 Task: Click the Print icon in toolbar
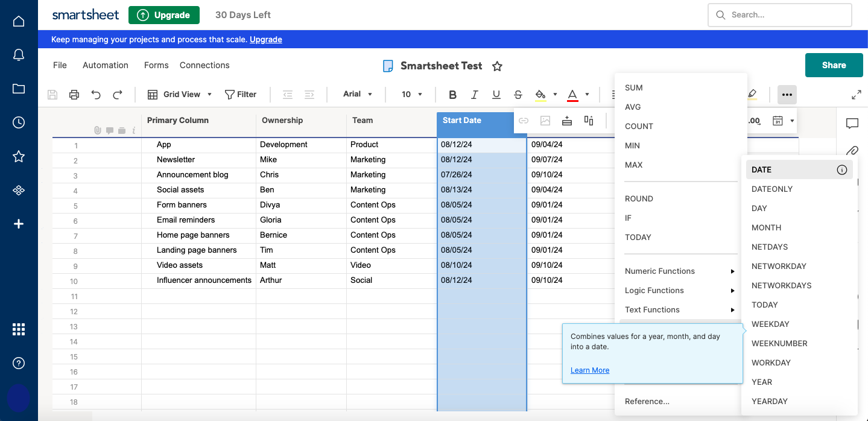coord(74,94)
